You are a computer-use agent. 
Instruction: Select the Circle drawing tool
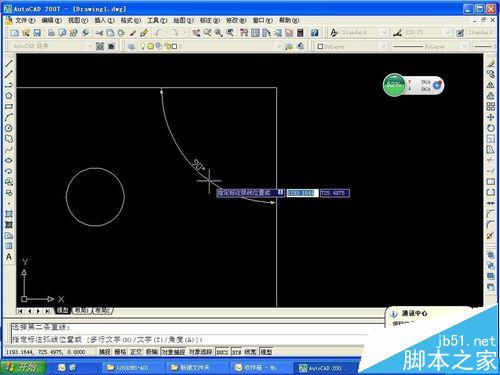click(x=9, y=128)
